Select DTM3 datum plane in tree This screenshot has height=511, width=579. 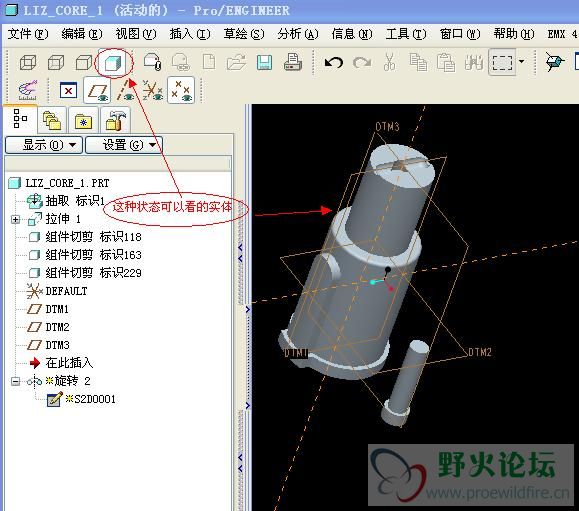tap(48, 345)
